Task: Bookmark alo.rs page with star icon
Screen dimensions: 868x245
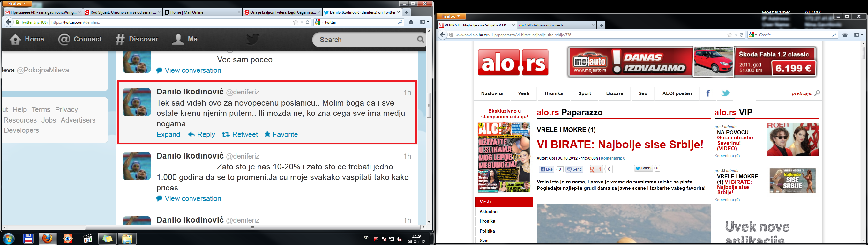Action: 730,35
